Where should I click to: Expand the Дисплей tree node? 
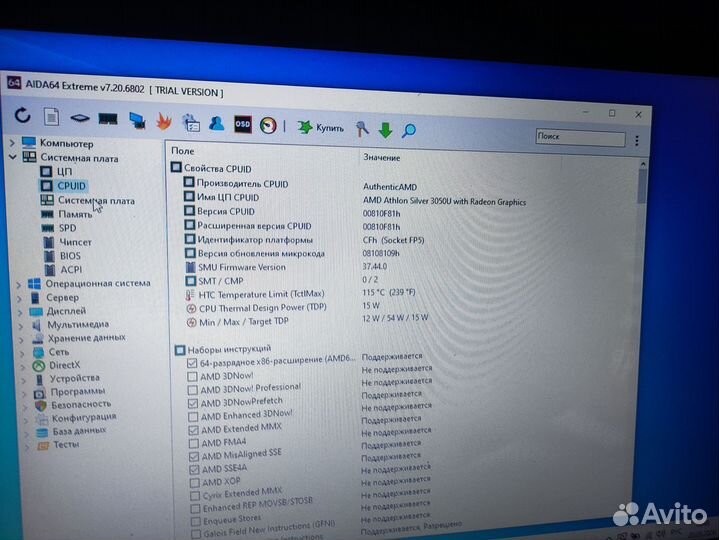tap(20, 313)
